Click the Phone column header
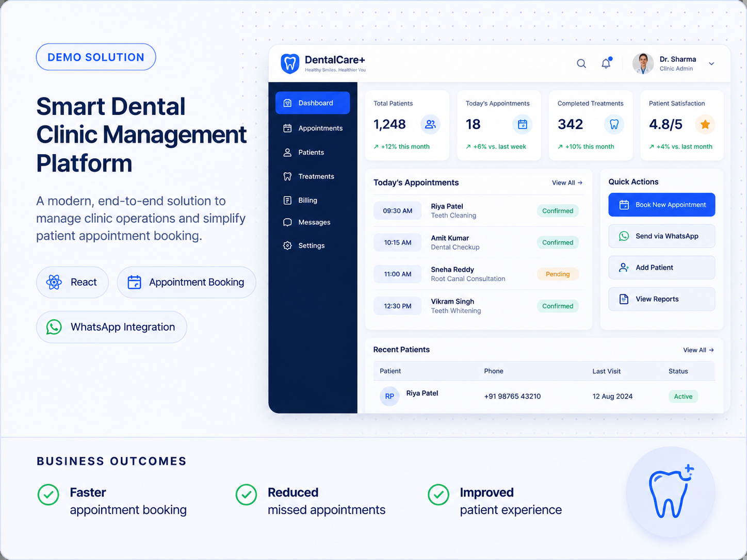 click(x=494, y=371)
